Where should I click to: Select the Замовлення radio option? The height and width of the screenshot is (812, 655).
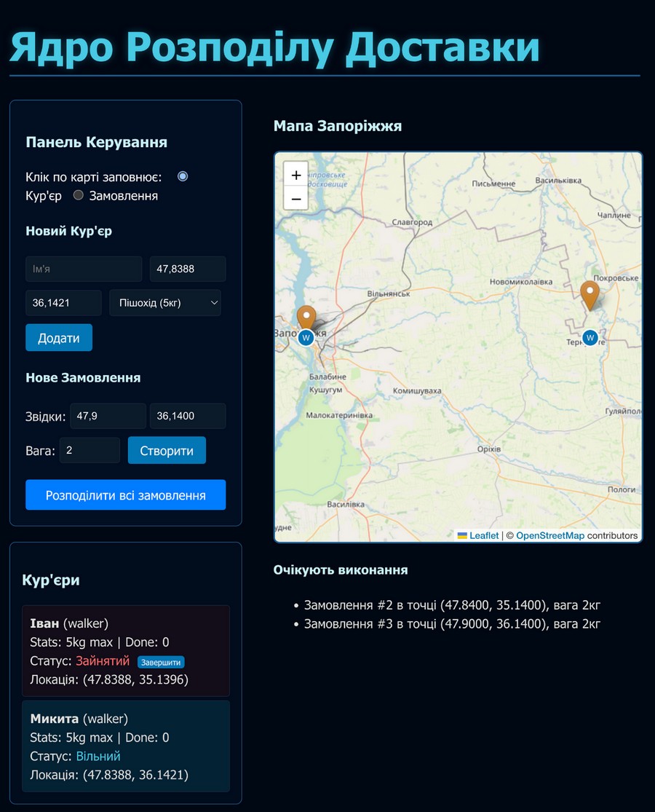[79, 195]
